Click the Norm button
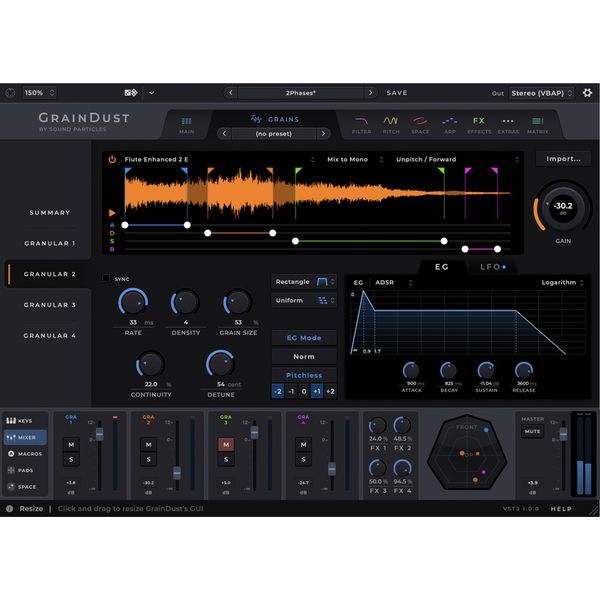This screenshot has width=600, height=600. 304,357
